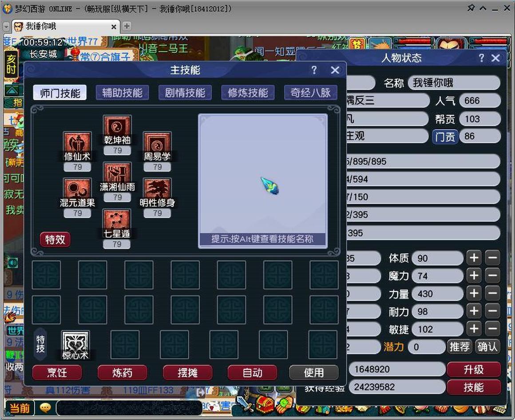Click the 技能 button in 人物状态
The image size is (515, 420).
click(474, 387)
